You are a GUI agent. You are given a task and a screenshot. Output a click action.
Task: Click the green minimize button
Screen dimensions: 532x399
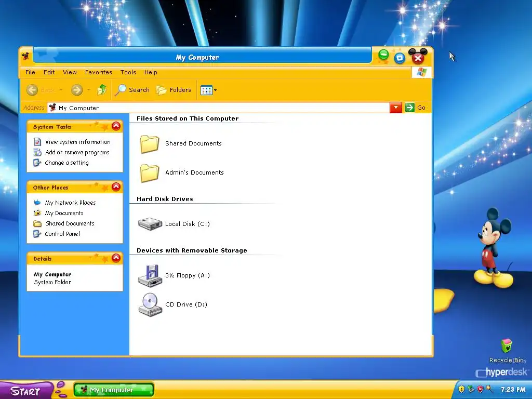(x=383, y=55)
